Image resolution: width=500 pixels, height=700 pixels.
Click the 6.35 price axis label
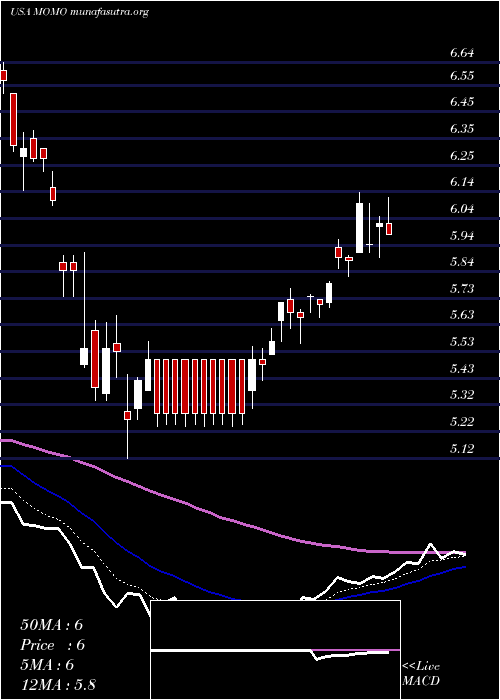462,129
